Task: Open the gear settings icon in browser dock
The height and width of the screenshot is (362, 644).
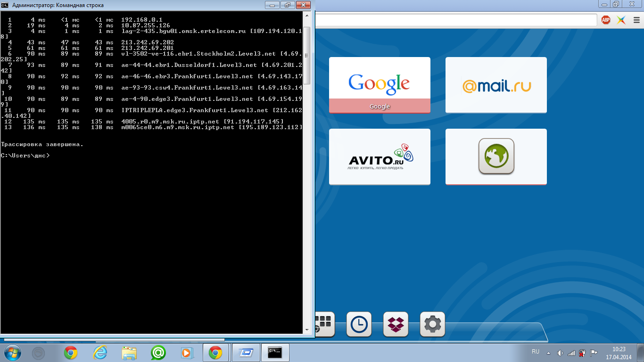Action: click(432, 324)
